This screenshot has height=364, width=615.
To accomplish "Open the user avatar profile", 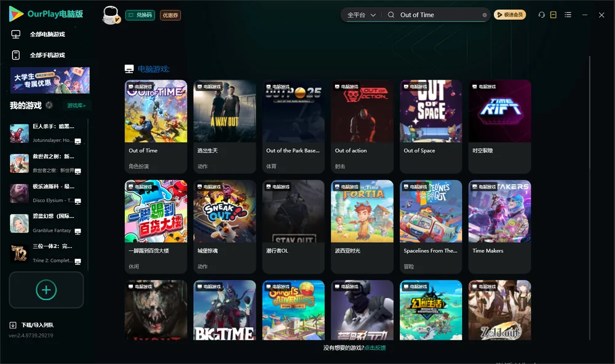I will tap(111, 15).
